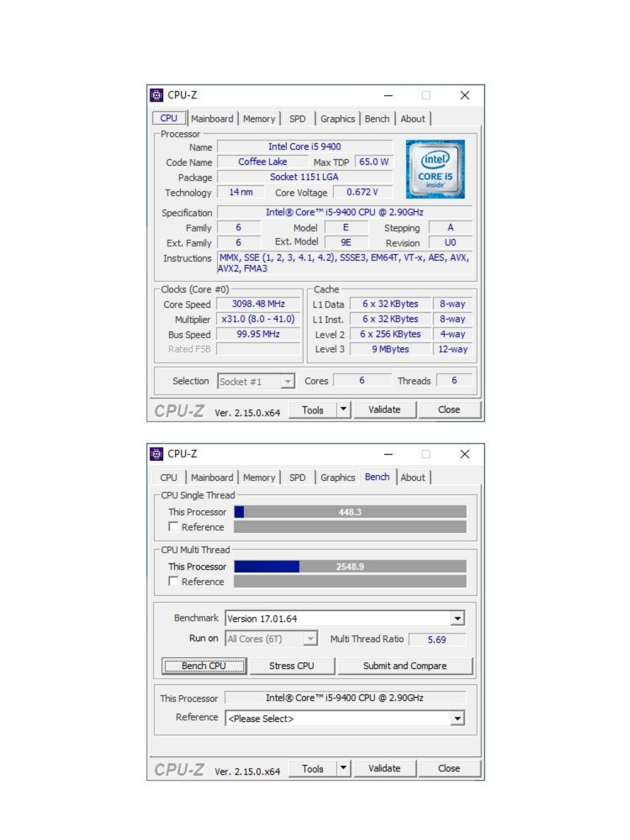Select the active Bench tab in lower window
The width and height of the screenshot is (630, 840).
click(377, 477)
